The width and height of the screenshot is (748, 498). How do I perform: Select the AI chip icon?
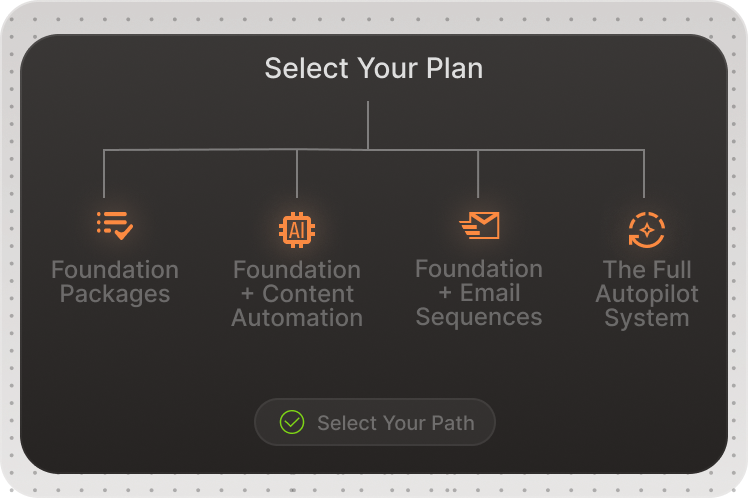pyautogui.click(x=297, y=230)
